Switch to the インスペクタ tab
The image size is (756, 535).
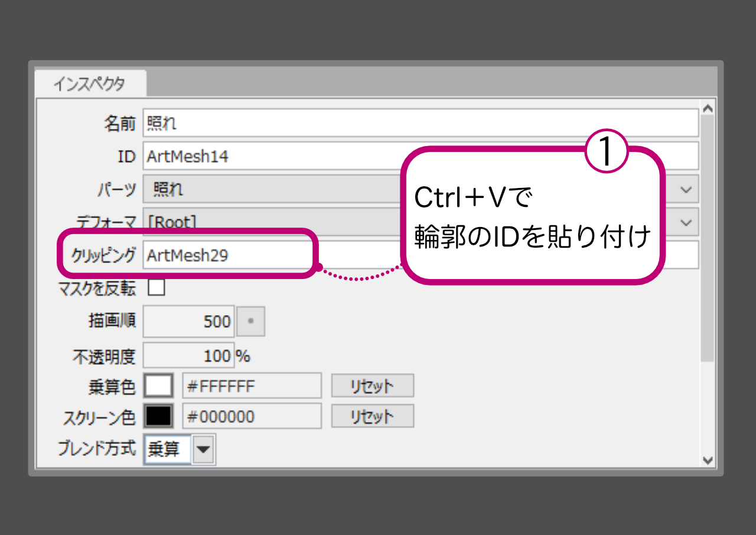90,83
